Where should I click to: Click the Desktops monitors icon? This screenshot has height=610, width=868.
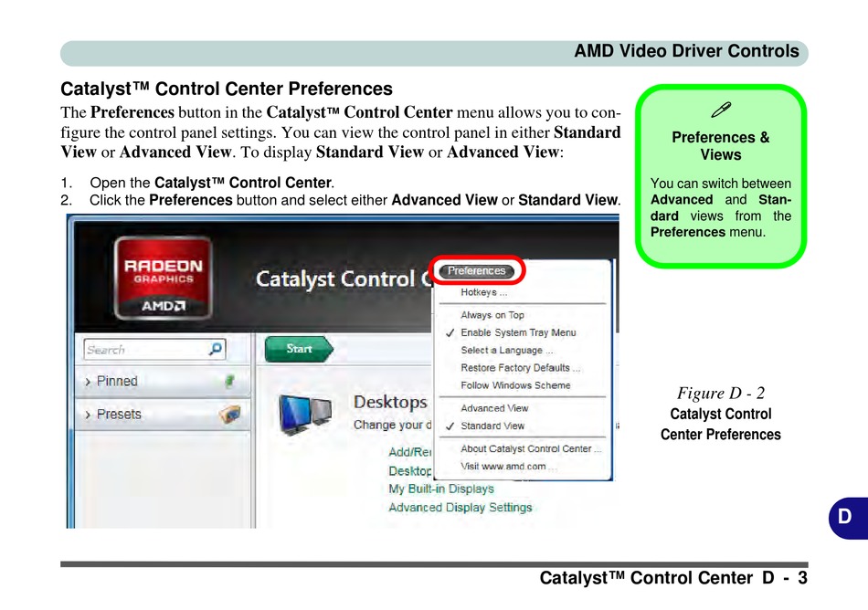point(305,415)
